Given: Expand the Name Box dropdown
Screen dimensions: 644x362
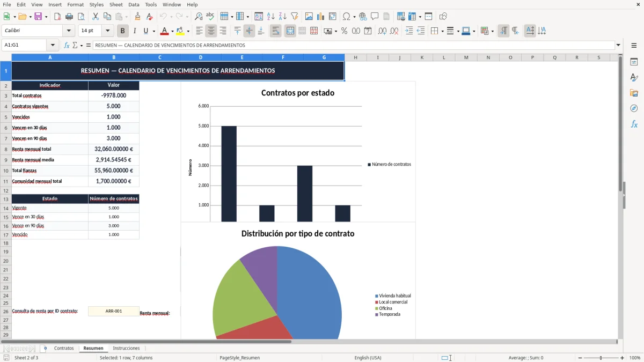Looking at the screenshot, I should pyautogui.click(x=53, y=46).
